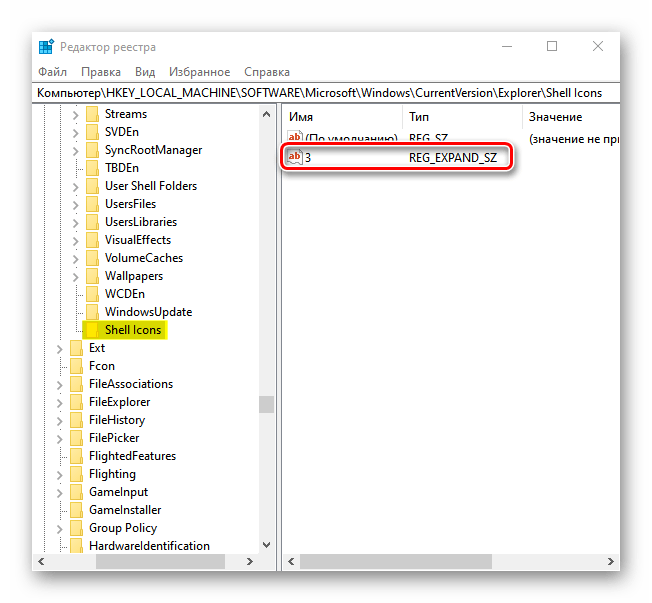Open the Вид menu
The height and width of the screenshot is (603, 652).
point(145,72)
